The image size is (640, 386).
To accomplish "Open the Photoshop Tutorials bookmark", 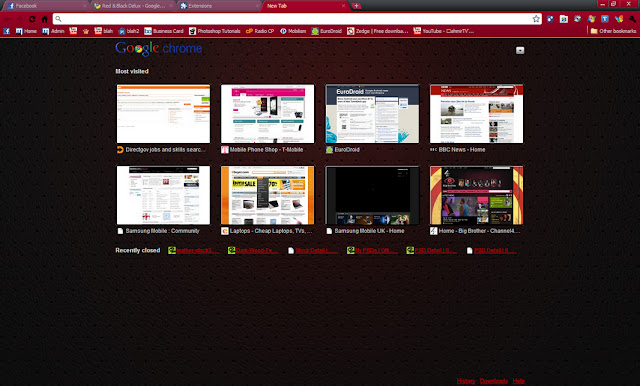I will 215,31.
